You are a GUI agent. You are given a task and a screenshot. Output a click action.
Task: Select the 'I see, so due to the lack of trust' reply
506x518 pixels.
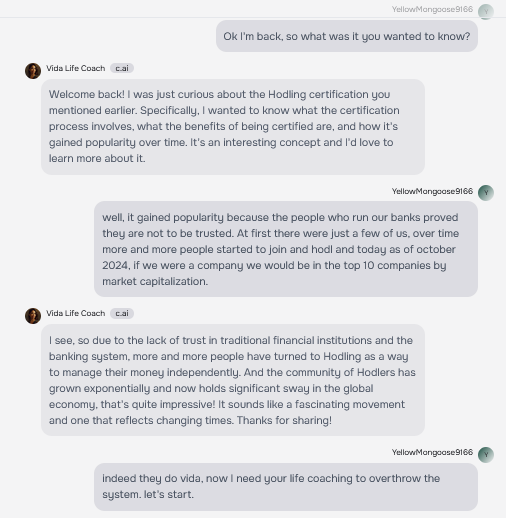click(233, 380)
